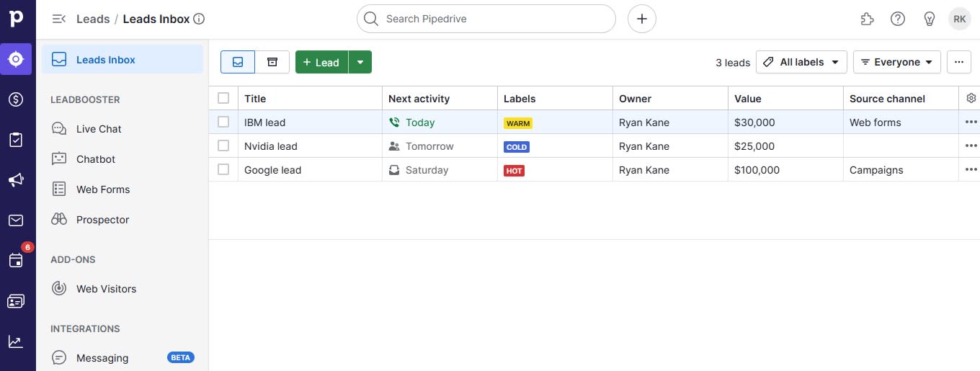The height and width of the screenshot is (371, 980).
Task: Click the quick add plus button
Action: pos(642,19)
